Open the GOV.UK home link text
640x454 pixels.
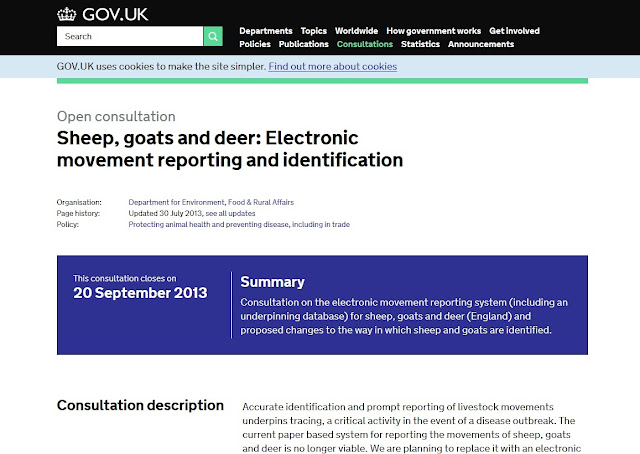(115, 14)
